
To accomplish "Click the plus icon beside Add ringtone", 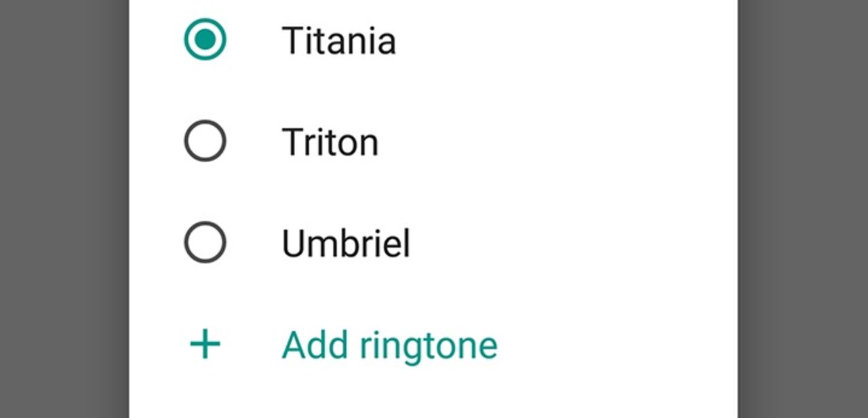I will coord(205,345).
